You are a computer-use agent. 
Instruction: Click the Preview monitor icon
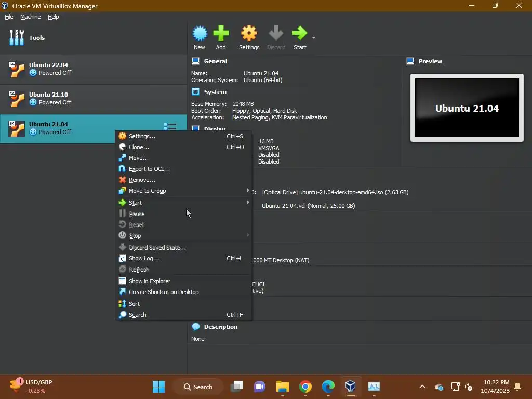[410, 61]
